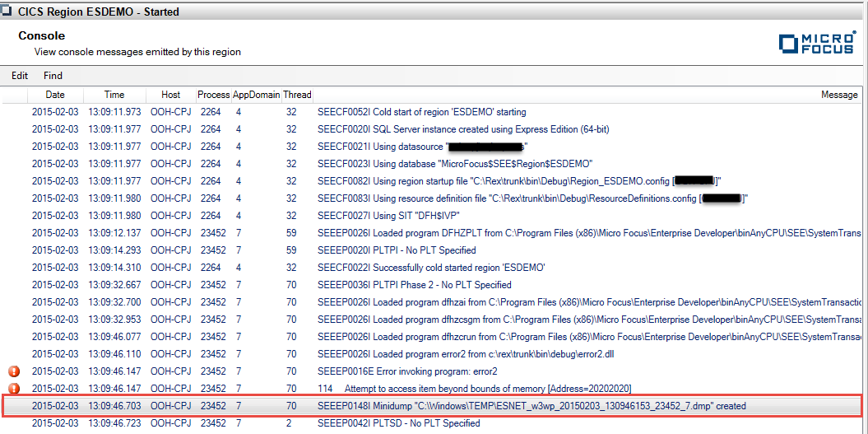Sort by the Time column header
Screen dimensions: 868x434
[x=114, y=95]
